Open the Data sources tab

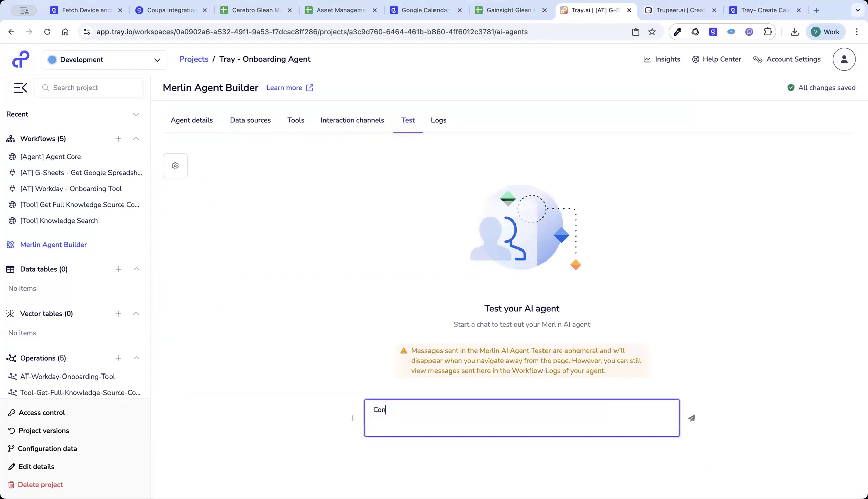pos(250,120)
